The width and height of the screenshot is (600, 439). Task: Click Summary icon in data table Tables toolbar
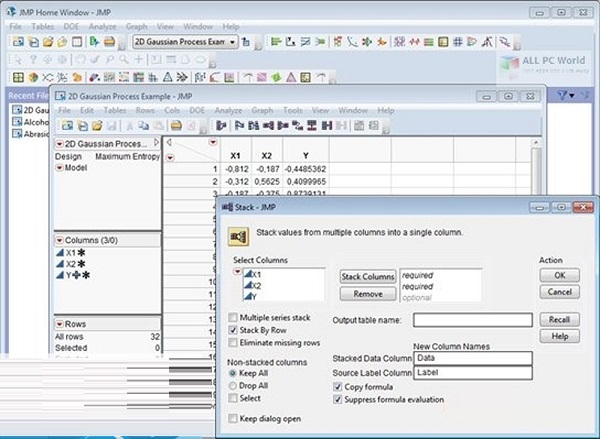(221, 125)
